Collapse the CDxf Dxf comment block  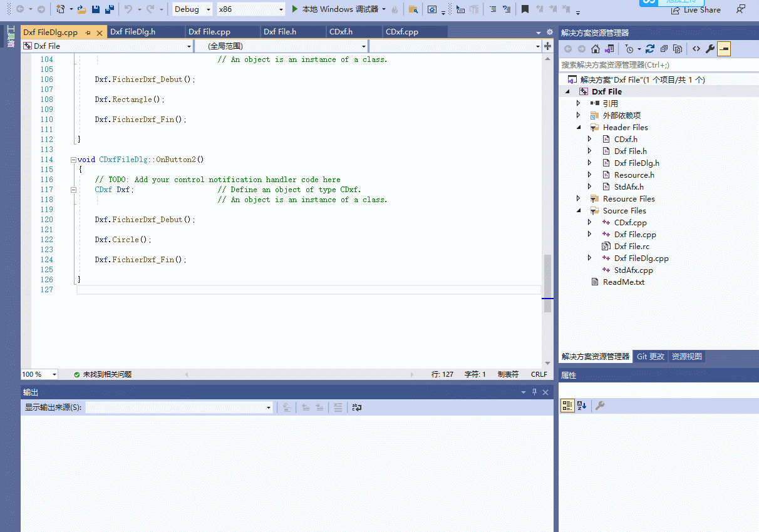(74, 190)
